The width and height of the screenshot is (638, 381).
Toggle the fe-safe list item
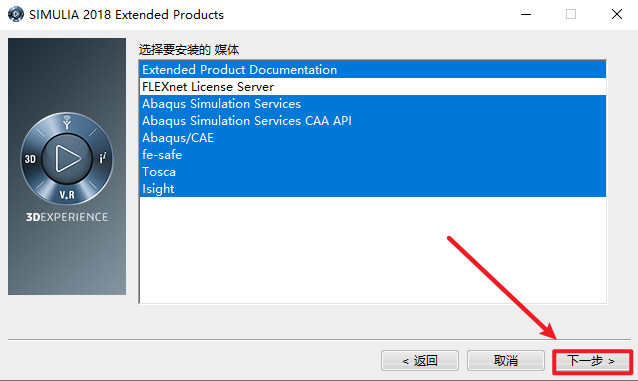coord(372,155)
